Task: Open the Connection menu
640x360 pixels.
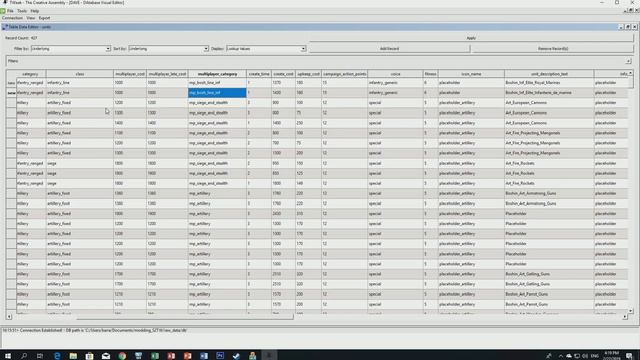Action: tap(12, 18)
